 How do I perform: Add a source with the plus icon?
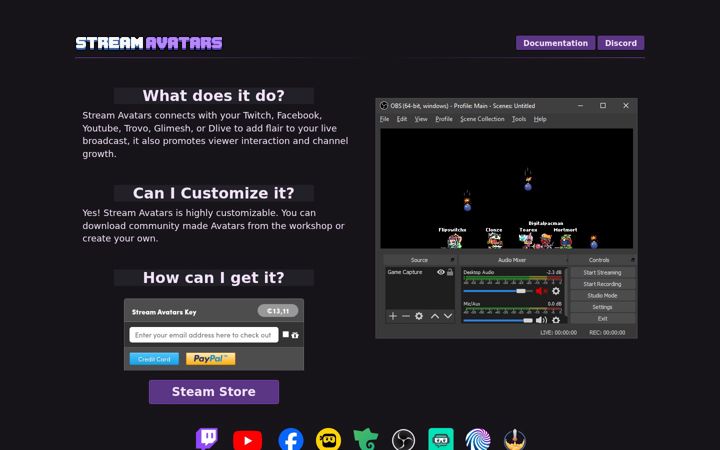[393, 316]
